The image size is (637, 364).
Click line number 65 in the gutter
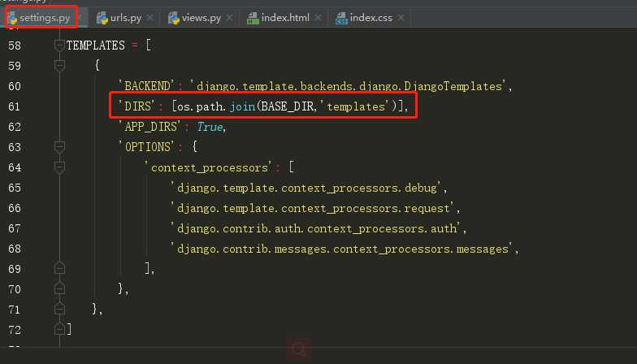pyautogui.click(x=15, y=188)
